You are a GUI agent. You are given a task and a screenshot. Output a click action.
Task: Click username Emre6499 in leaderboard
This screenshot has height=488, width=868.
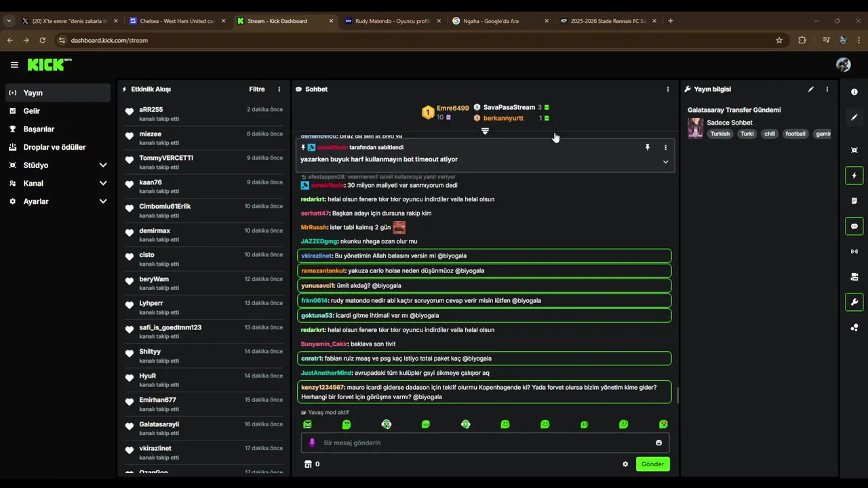[x=453, y=108]
